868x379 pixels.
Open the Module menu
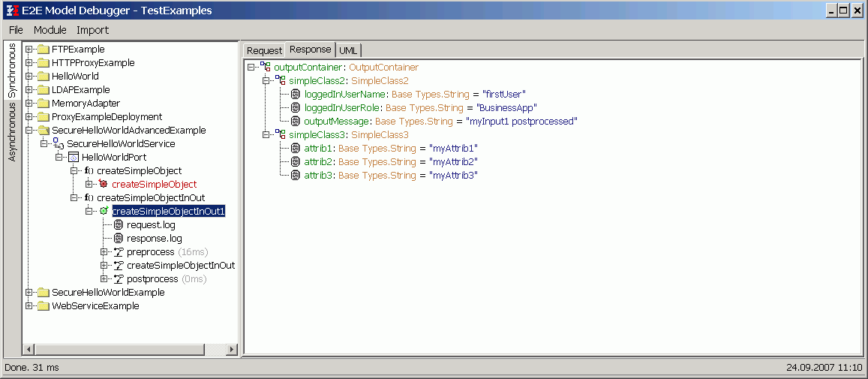(50, 30)
